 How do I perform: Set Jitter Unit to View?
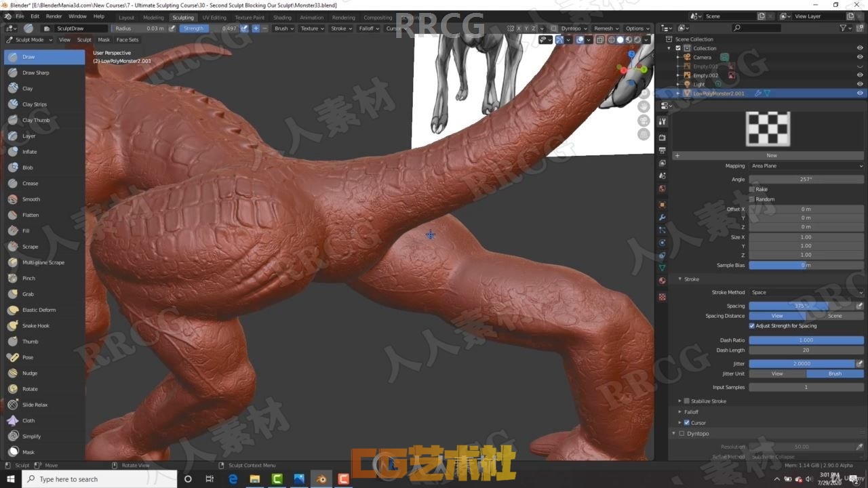coord(777,373)
